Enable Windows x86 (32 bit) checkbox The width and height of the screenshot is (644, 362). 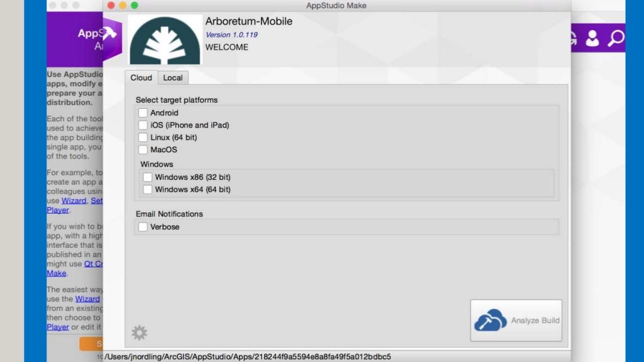tap(147, 177)
